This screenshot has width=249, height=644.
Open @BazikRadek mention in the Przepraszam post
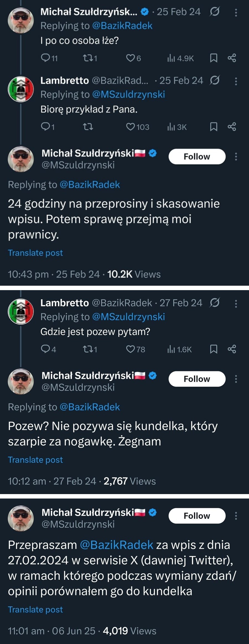pyautogui.click(x=116, y=545)
